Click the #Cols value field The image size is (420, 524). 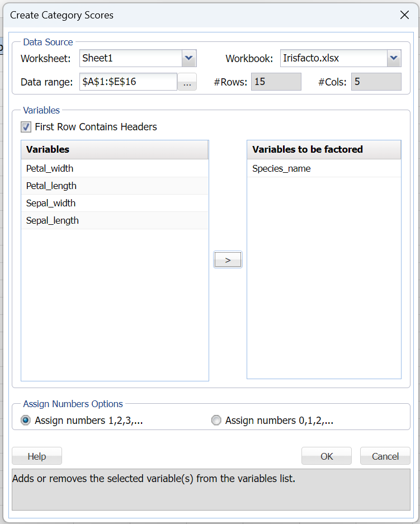376,82
